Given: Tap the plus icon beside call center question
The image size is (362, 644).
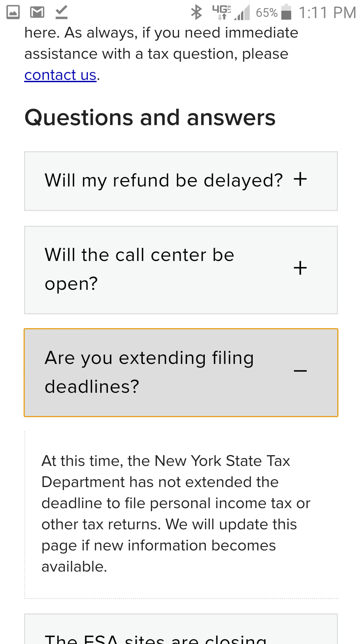Looking at the screenshot, I should [x=300, y=268].
